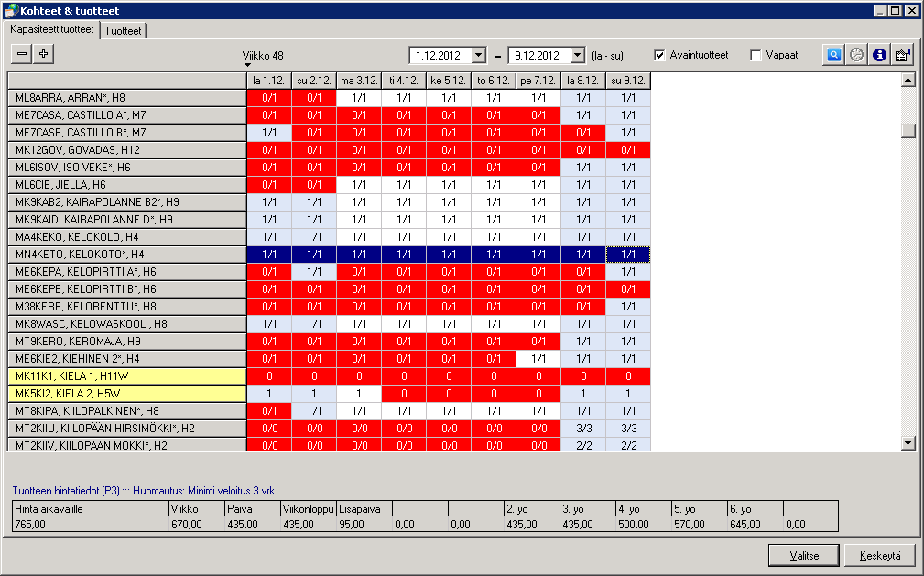The height and width of the screenshot is (576, 924).
Task: Click the Keskeytä button
Action: [x=880, y=555]
